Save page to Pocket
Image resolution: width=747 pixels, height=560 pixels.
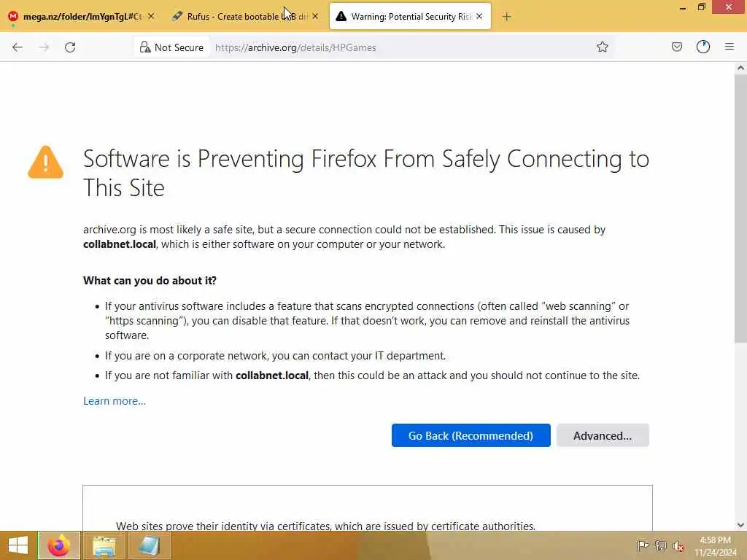coord(676,47)
